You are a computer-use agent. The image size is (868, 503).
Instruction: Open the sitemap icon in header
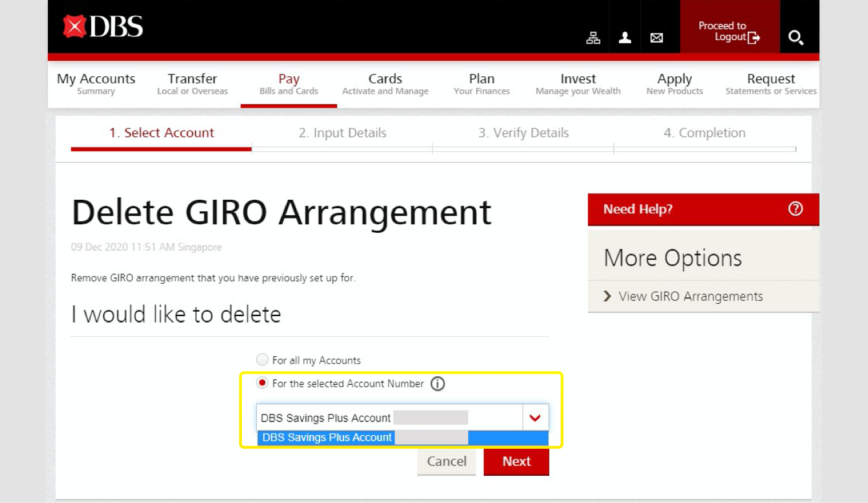[x=593, y=37]
